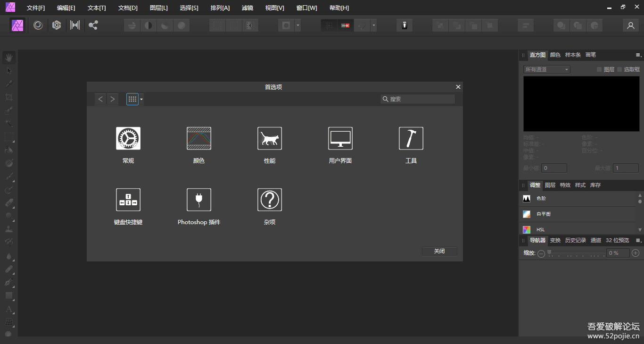
Task: Expand the snapping options dropdown arrow
Action: pos(374,25)
